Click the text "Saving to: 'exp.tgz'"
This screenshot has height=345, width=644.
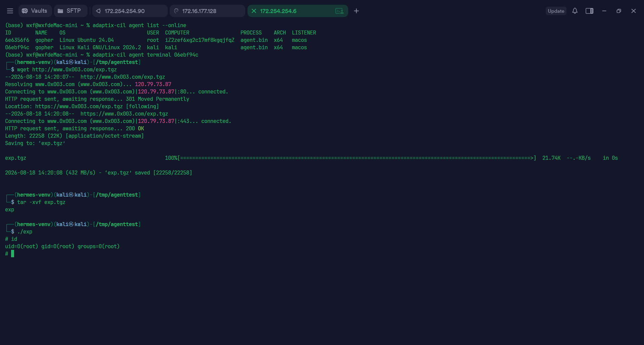click(35, 143)
